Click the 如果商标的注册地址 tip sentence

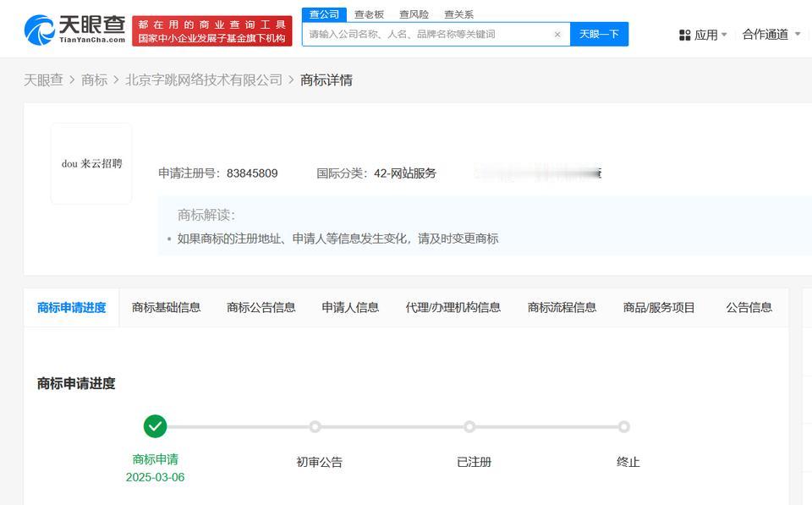coord(337,239)
